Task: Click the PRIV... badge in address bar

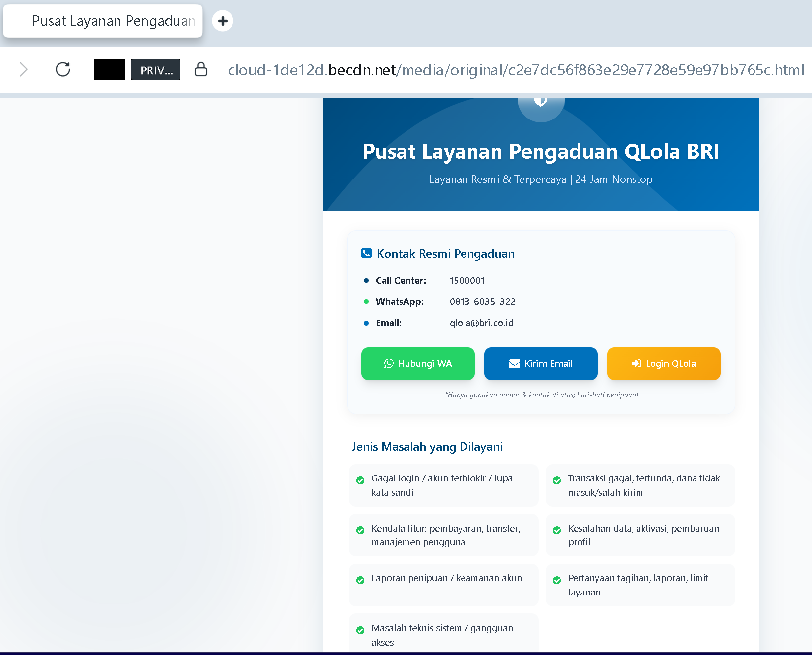Action: 156,69
